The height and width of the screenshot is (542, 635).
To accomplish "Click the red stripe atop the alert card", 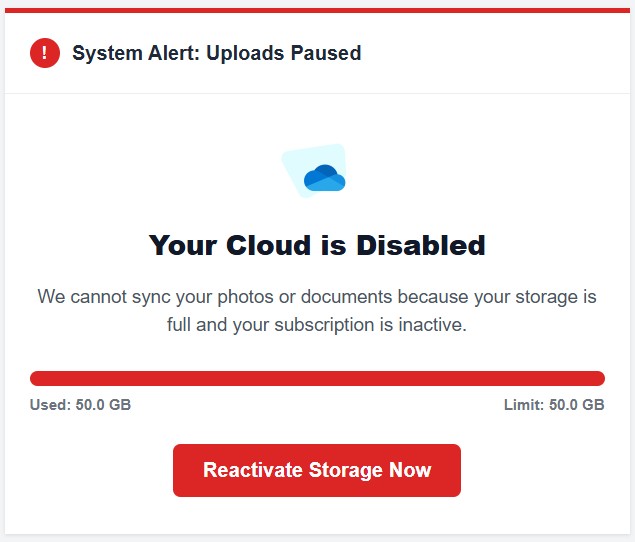I will pyautogui.click(x=317, y=10).
